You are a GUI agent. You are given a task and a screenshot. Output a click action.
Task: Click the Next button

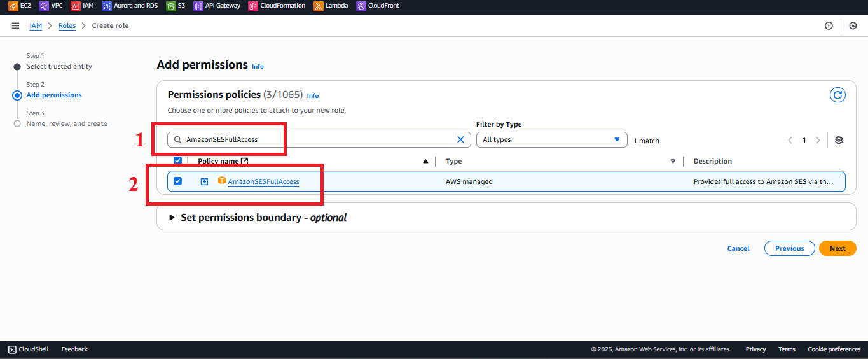(837, 248)
